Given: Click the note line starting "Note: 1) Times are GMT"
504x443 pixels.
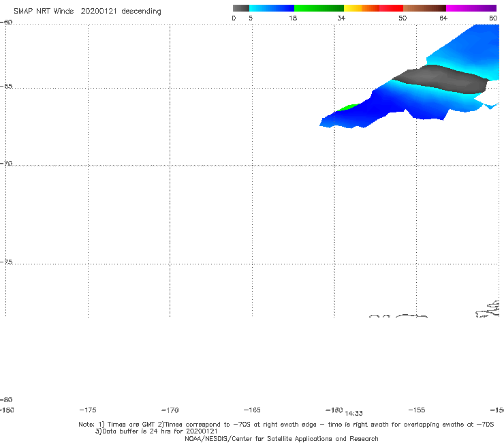Looking at the screenshot, I should pos(286,425).
